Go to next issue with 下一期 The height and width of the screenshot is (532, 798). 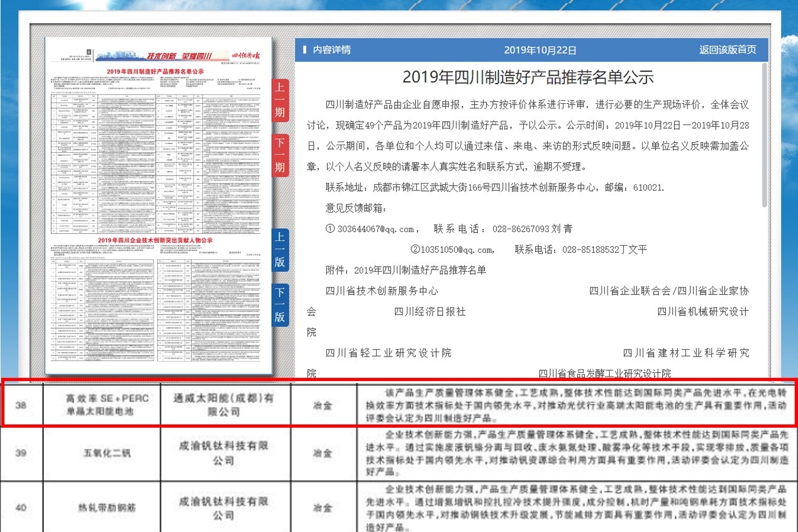tap(280, 155)
